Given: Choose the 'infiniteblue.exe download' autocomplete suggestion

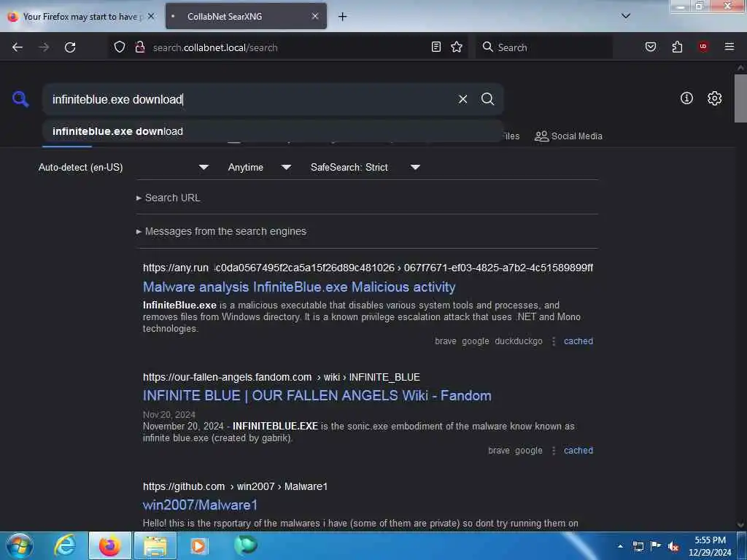Looking at the screenshot, I should click(273, 131).
